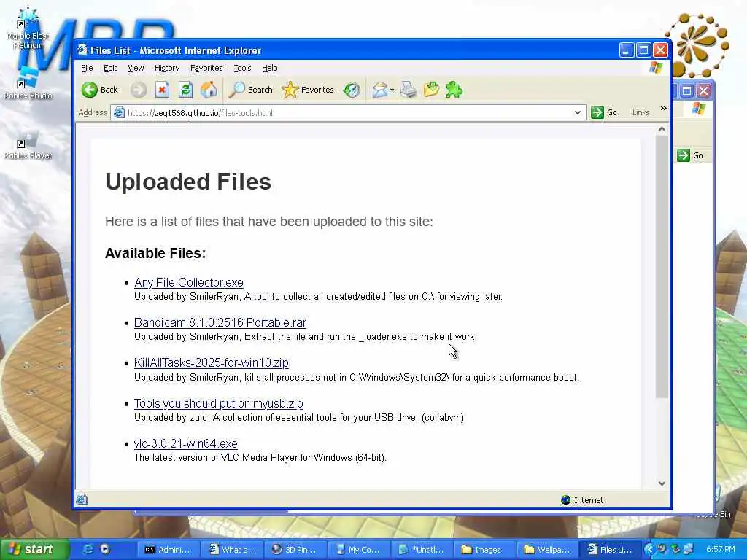This screenshot has height=560, width=747.
Task: Expand the Mail dropdown arrow
Action: [x=392, y=90]
